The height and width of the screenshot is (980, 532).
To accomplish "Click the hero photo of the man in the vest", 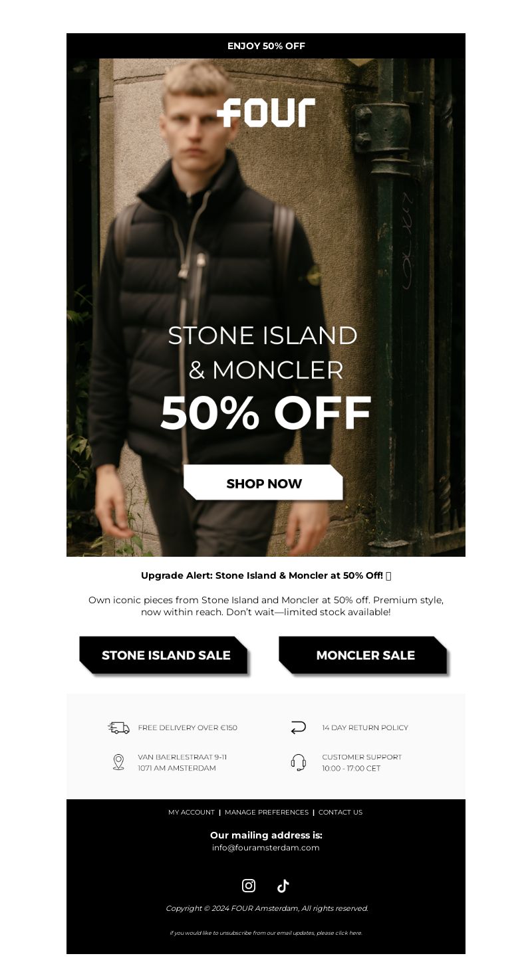I will [x=266, y=308].
